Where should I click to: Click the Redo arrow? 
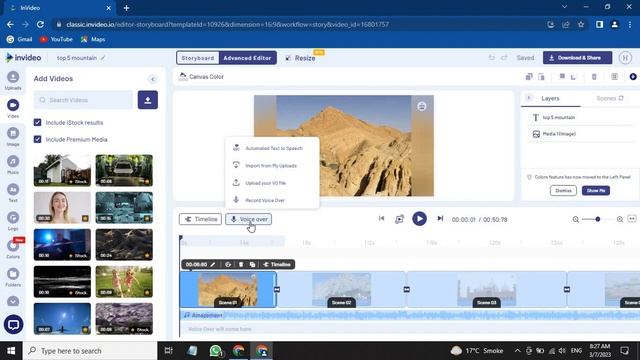(x=504, y=58)
